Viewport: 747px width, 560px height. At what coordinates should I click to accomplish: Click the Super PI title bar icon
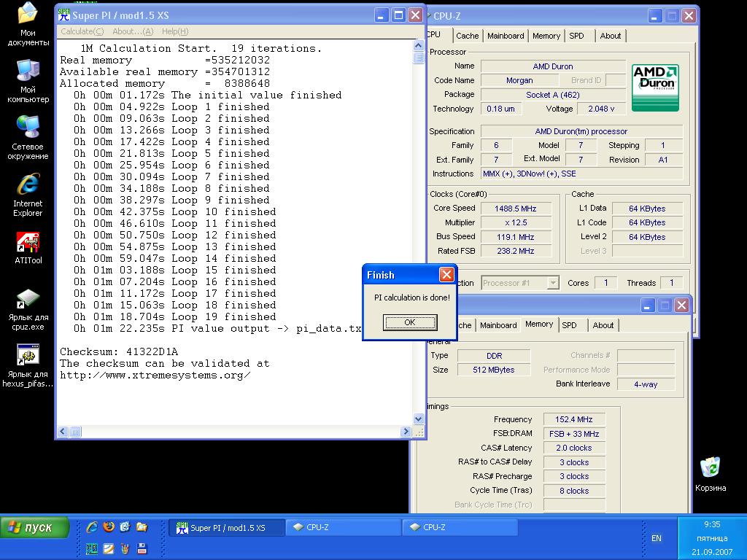click(x=64, y=15)
